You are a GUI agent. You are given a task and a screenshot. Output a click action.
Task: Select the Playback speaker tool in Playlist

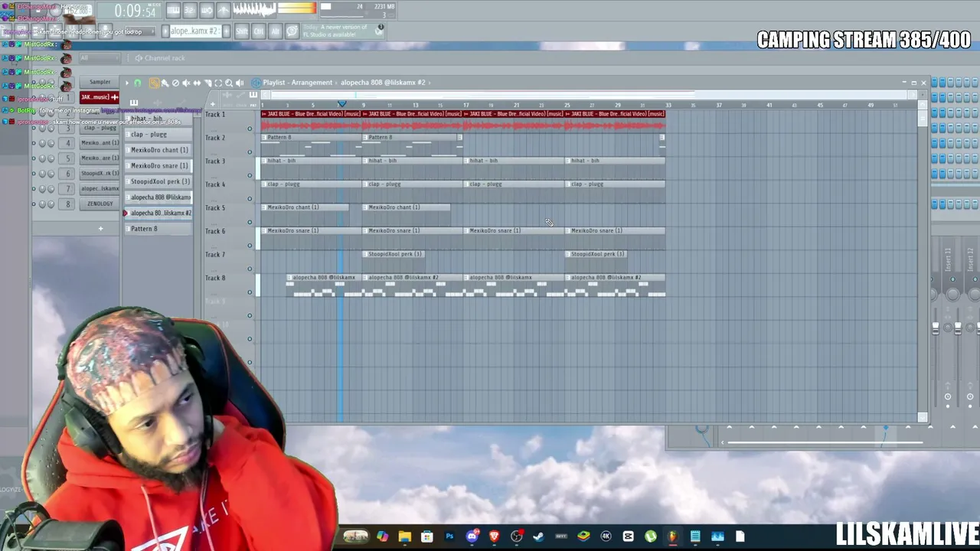click(x=240, y=83)
